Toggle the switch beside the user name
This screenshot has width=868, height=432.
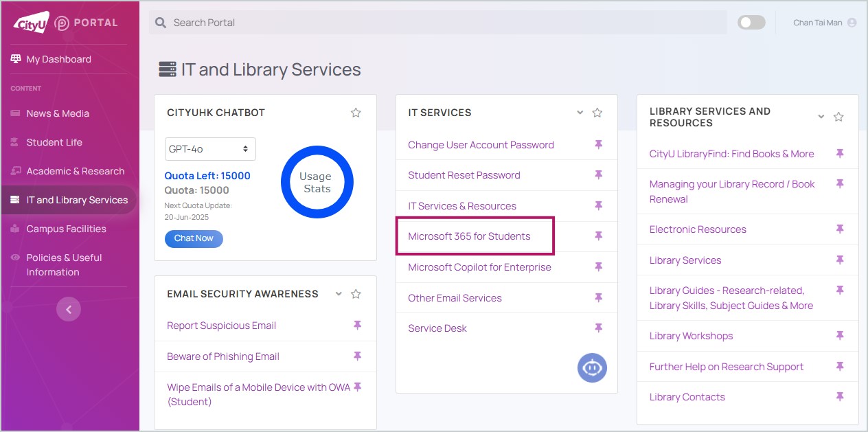751,23
